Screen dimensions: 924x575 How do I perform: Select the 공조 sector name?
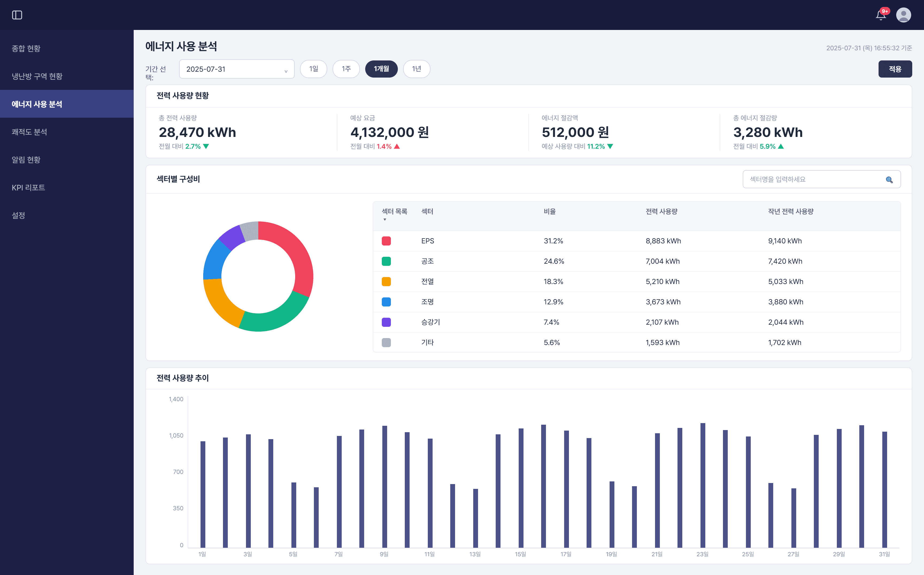427,261
